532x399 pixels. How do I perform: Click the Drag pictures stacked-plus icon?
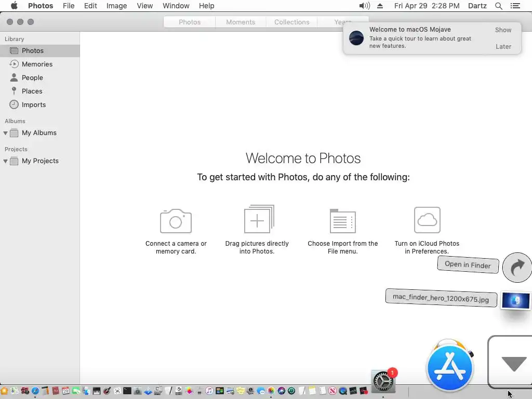[x=259, y=219]
